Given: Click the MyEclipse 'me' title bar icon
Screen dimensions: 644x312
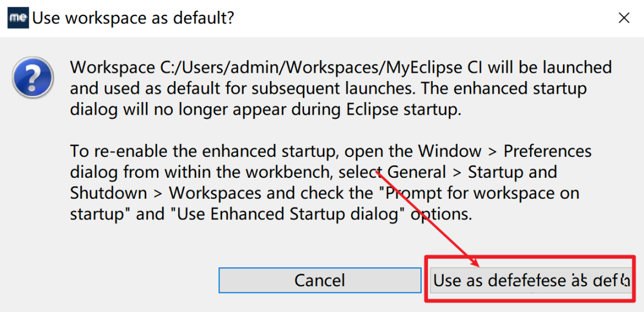Looking at the screenshot, I should tap(18, 18).
